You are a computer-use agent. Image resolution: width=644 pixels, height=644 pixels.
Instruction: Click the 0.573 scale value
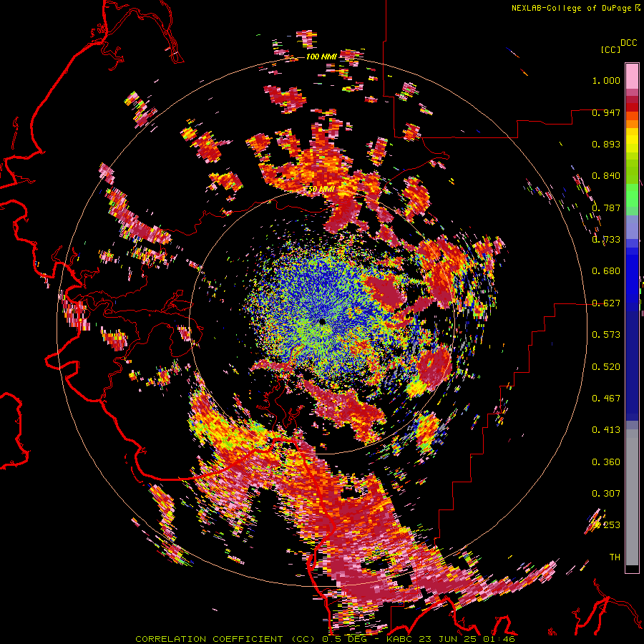click(606, 335)
